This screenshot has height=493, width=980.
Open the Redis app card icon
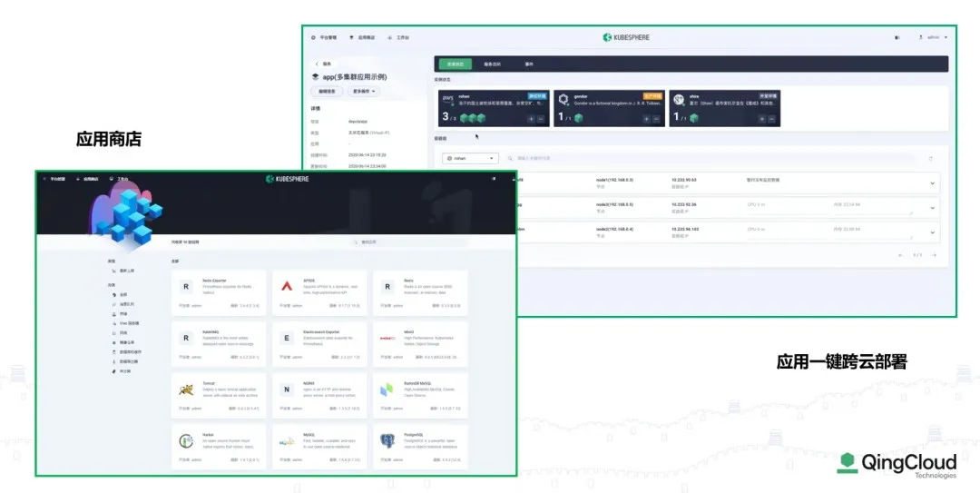pyautogui.click(x=387, y=287)
